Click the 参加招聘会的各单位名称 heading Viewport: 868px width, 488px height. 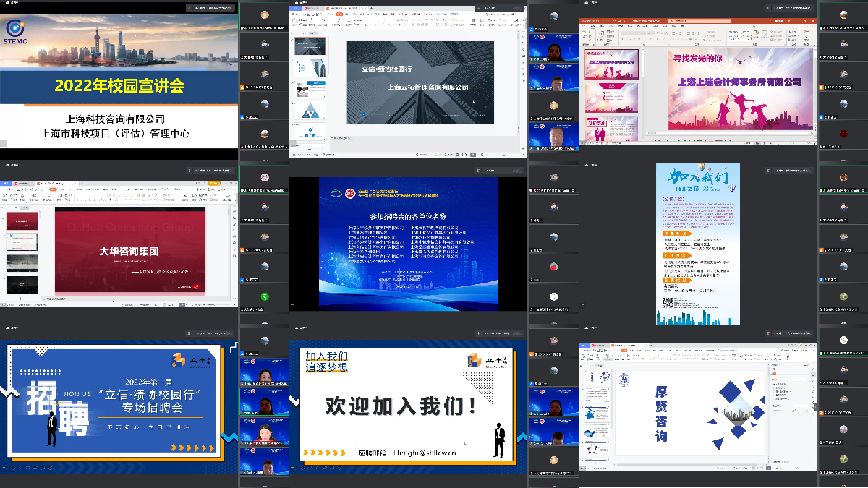408,216
